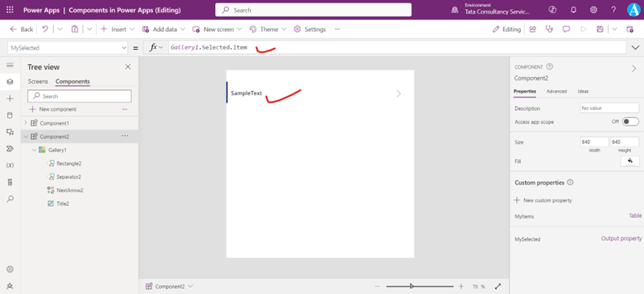Screen dimensions: 644x294
Task: Click New component button
Action: 53,109
